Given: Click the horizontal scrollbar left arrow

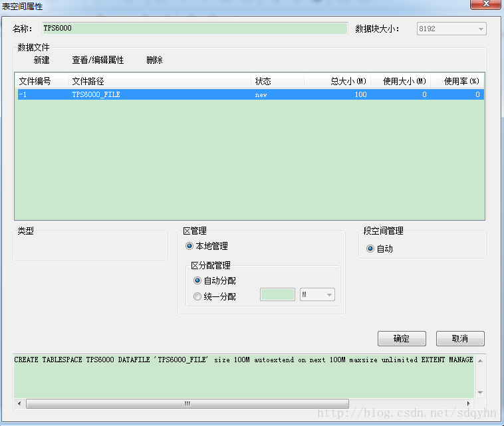Looking at the screenshot, I should [x=19, y=403].
